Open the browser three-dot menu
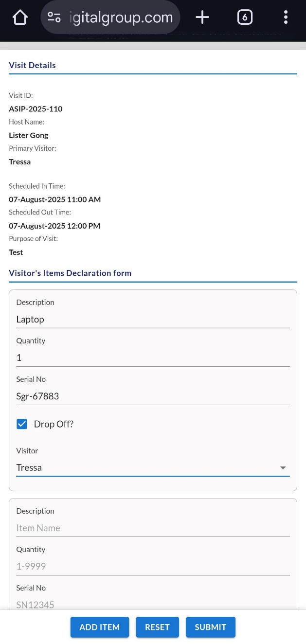The height and width of the screenshot is (644, 306). click(286, 18)
